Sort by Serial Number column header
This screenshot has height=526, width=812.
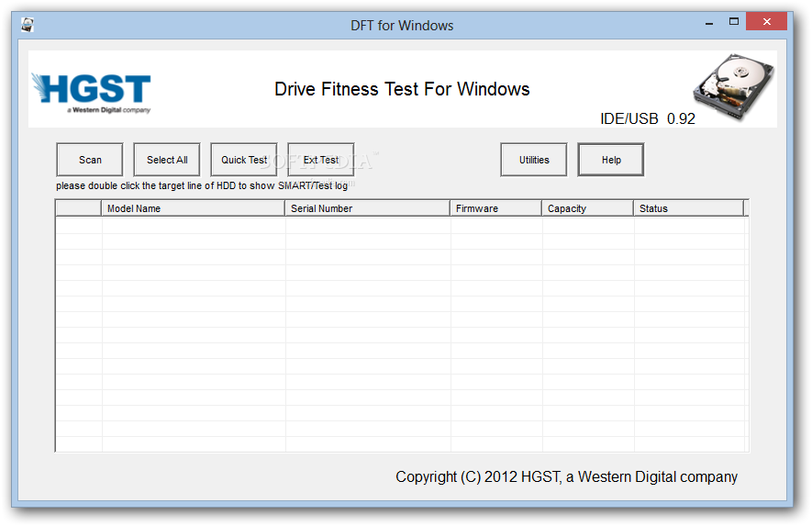(x=367, y=208)
